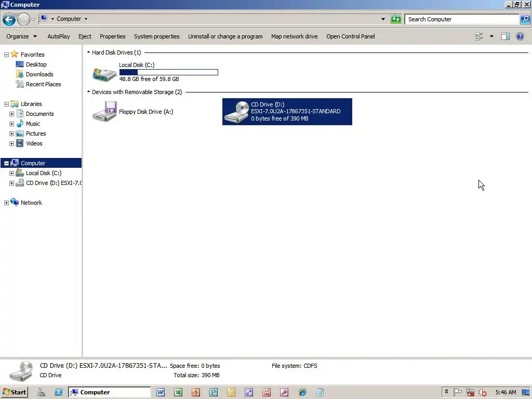Select the Floppy Disk Drive (A:) icon
Image resolution: width=532 pixels, height=399 pixels.
[104, 111]
